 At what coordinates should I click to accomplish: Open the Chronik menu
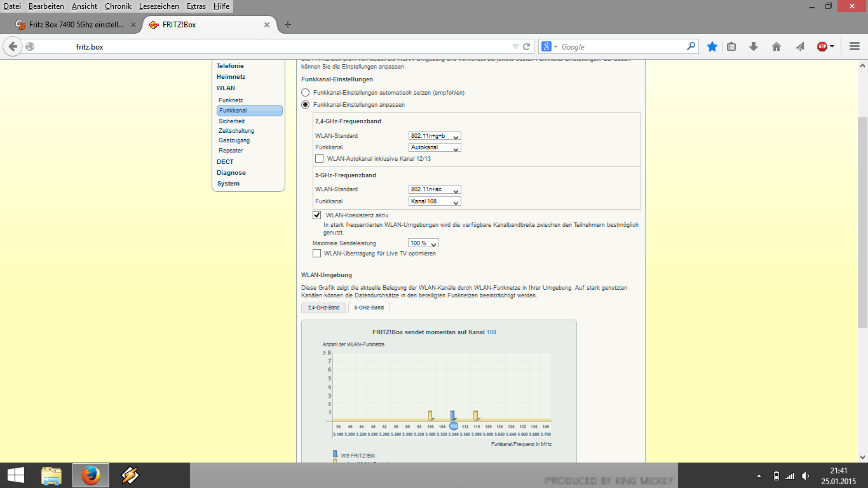(x=118, y=6)
